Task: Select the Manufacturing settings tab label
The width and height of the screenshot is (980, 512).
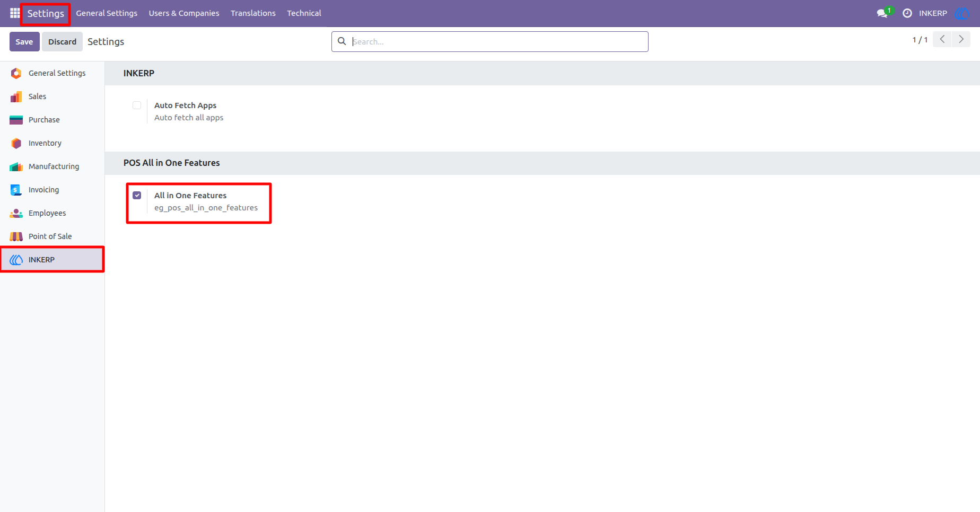Action: tap(54, 166)
